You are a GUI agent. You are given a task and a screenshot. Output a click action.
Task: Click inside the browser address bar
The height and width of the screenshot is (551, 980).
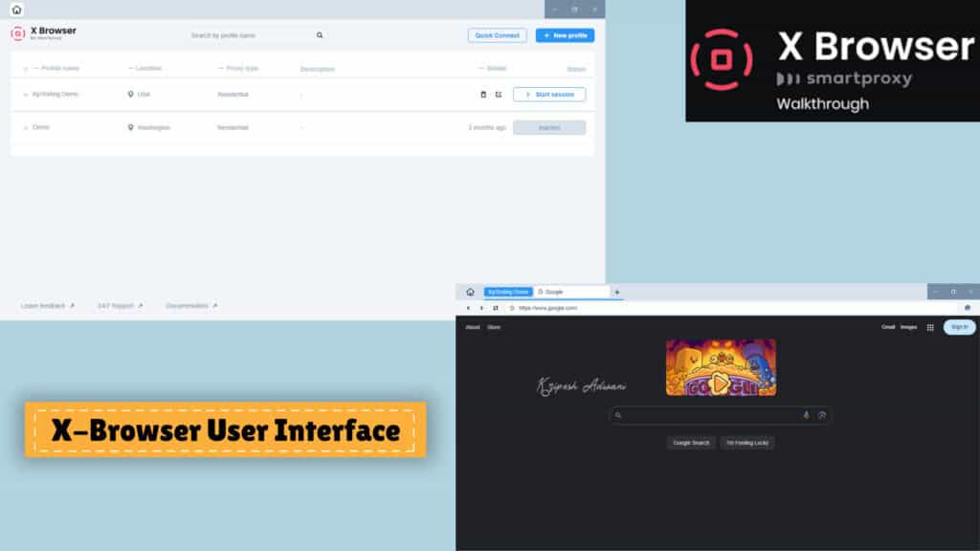click(555, 308)
